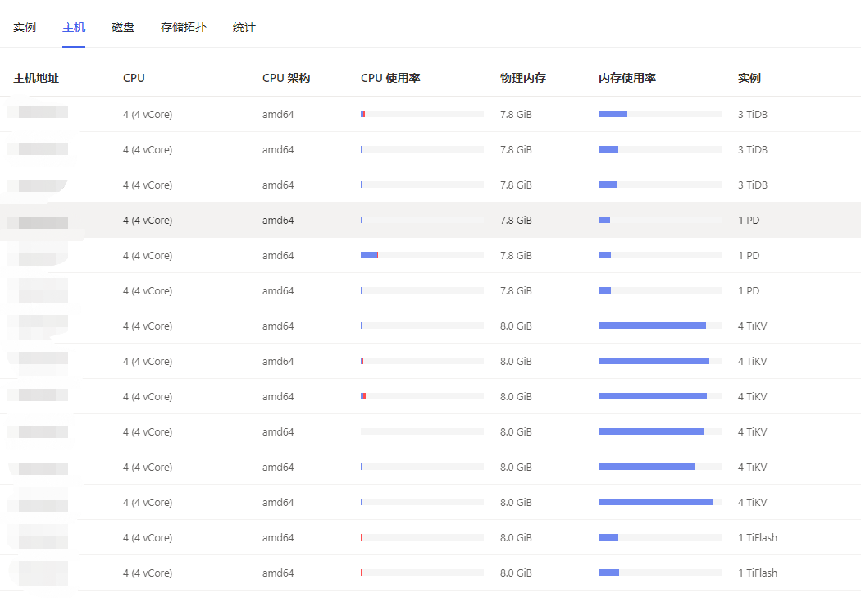This screenshot has height=616, width=861.
Task: Click the completely empty CPU usage bar
Action: tap(421, 432)
